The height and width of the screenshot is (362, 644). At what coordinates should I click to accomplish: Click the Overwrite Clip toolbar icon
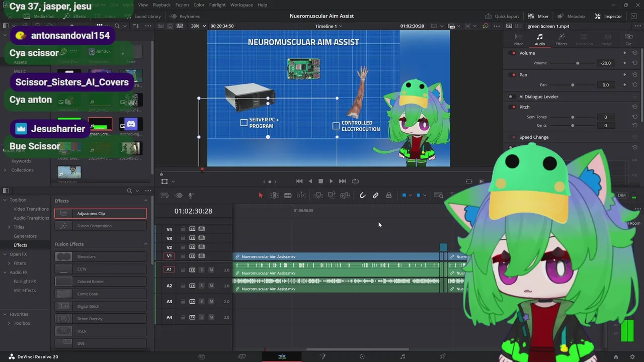pos(332,196)
